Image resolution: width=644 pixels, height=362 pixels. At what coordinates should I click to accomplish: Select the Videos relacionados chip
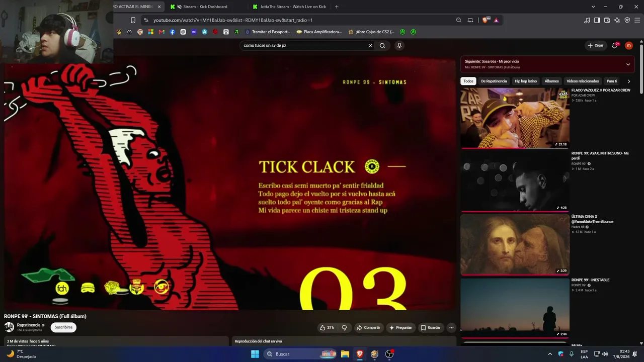pos(583,81)
